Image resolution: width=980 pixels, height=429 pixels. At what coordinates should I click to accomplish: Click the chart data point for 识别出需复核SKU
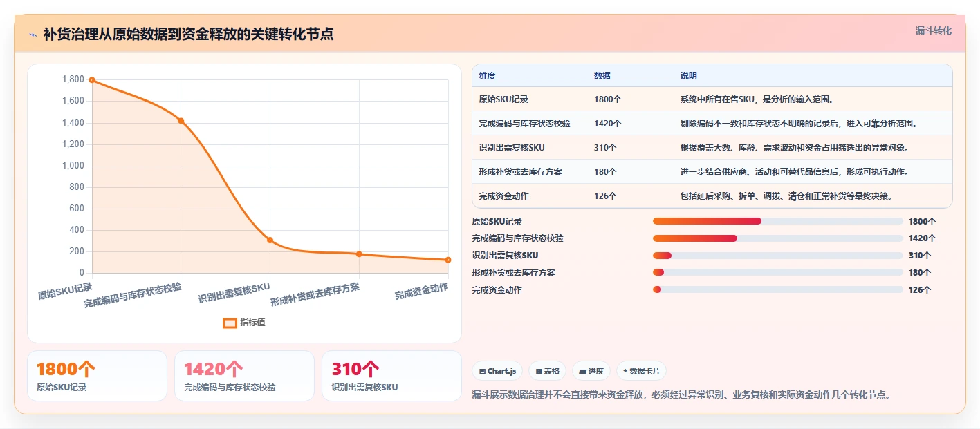click(270, 240)
